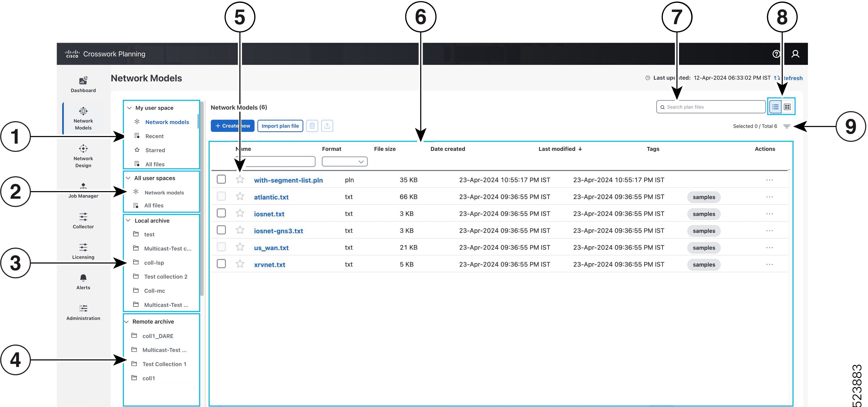Sort by Last modified column

click(560, 149)
